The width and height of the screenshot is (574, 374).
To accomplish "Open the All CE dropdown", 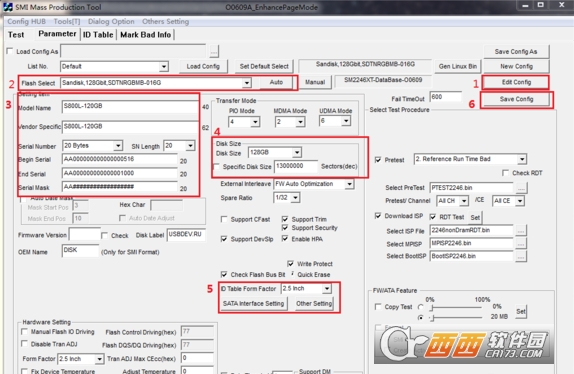I will [x=520, y=201].
